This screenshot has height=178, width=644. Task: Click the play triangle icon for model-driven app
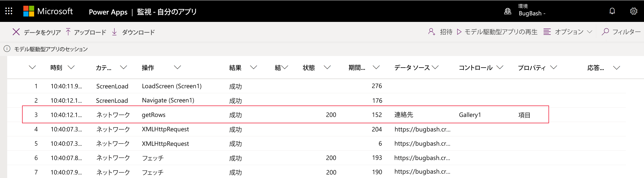459,32
